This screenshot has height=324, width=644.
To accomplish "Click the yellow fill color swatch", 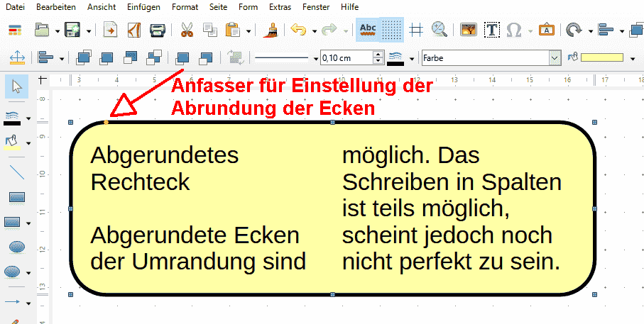I will 602,57.
